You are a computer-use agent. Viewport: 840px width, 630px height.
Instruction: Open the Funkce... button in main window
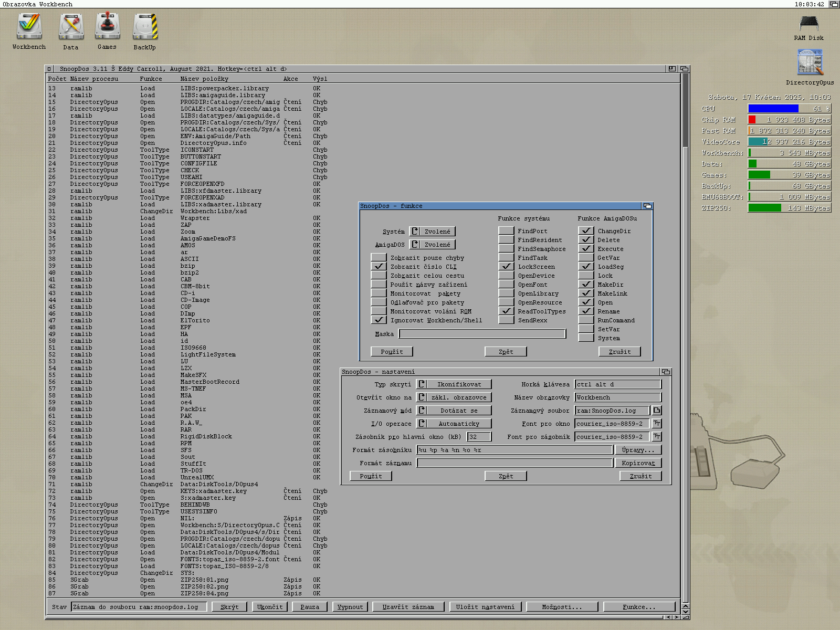click(639, 607)
